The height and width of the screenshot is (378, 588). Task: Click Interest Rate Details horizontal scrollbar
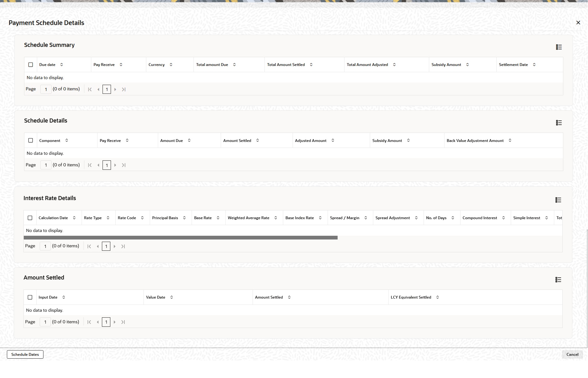coord(181,238)
